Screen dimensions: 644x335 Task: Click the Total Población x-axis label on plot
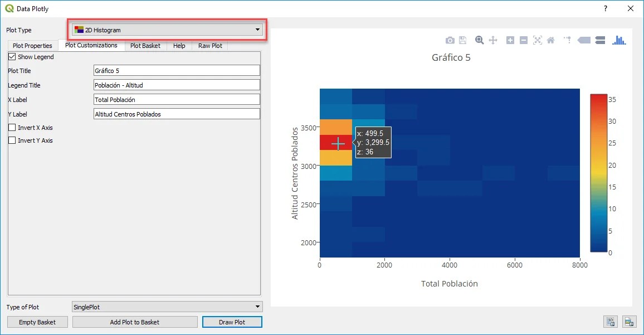pos(450,284)
